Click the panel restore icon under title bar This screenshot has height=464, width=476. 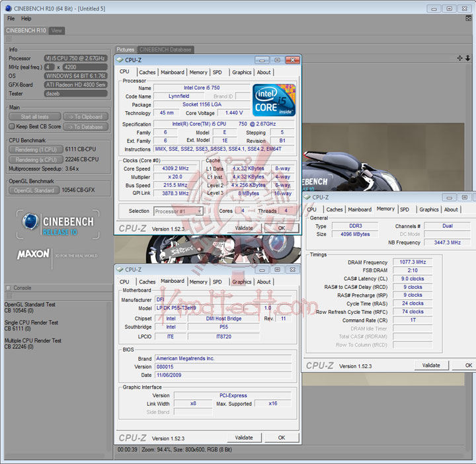(x=469, y=19)
